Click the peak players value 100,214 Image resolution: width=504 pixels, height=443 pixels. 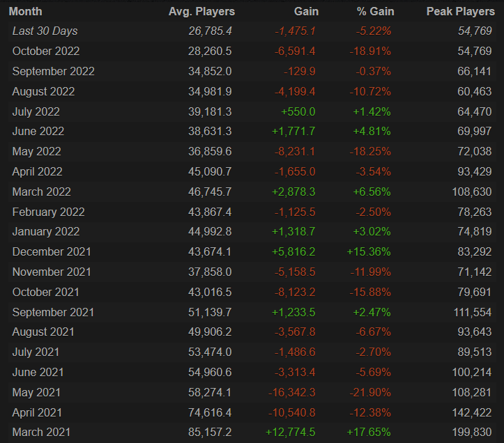pos(472,373)
